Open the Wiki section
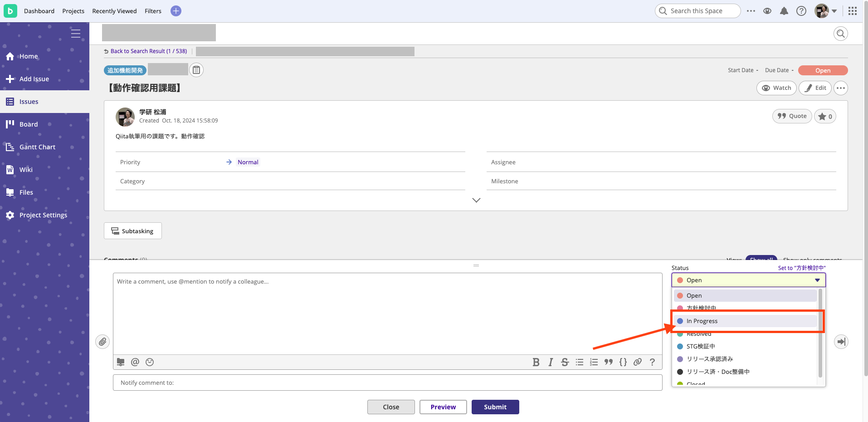This screenshot has height=422, width=868. tap(26, 169)
